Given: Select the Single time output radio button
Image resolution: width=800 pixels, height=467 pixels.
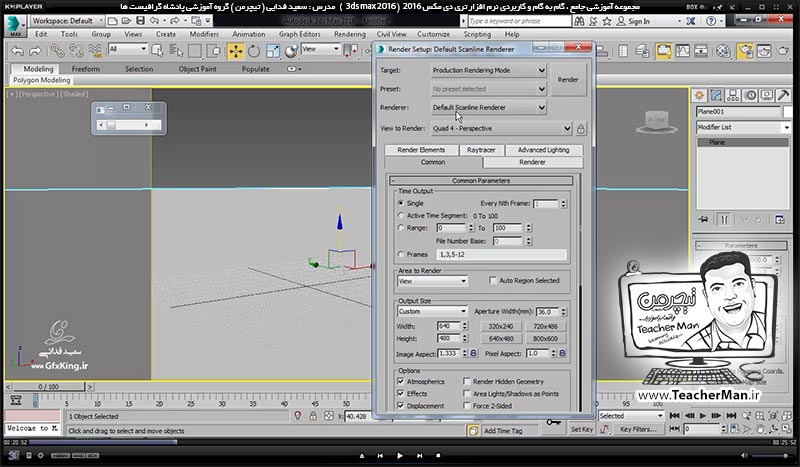Looking at the screenshot, I should pos(401,203).
